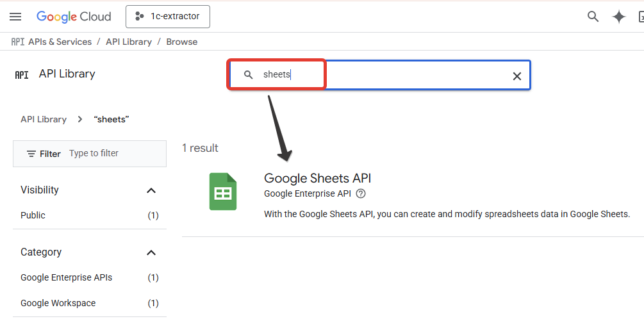The width and height of the screenshot is (644, 319).
Task: Click the filter lines icon
Action: pos(31,154)
